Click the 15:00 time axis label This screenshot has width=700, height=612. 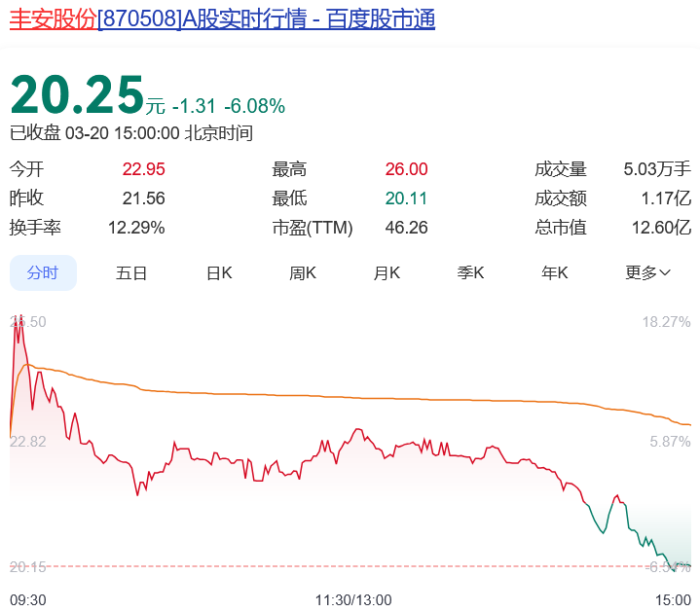point(673,600)
